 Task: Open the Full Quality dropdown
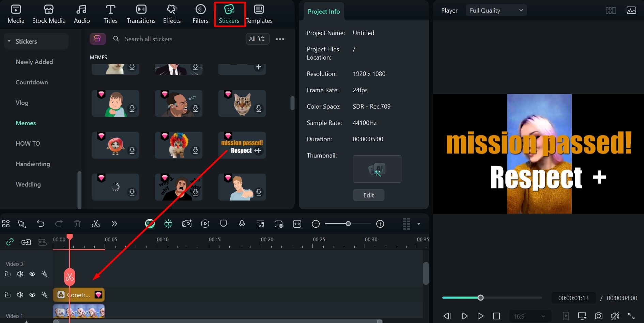pos(496,10)
